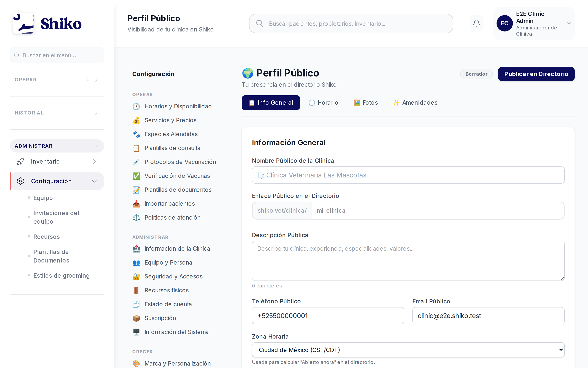Click the Inventario rocket icon
Screen dimensions: 588x368
(x=20, y=161)
